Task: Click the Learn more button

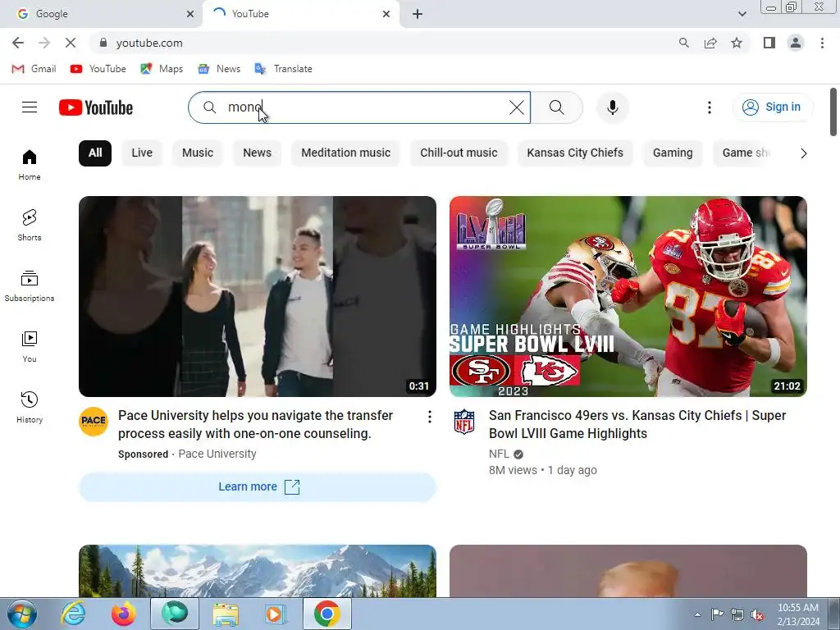Action: [257, 487]
